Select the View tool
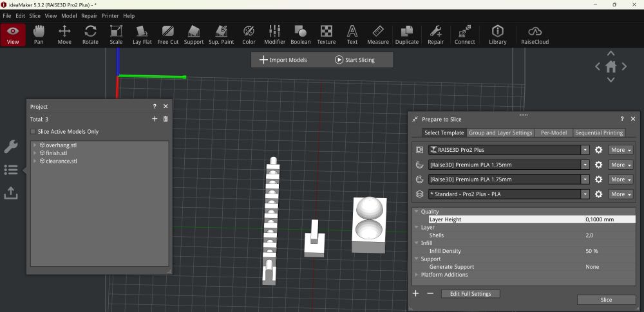This screenshot has height=312, width=644. coord(13,35)
